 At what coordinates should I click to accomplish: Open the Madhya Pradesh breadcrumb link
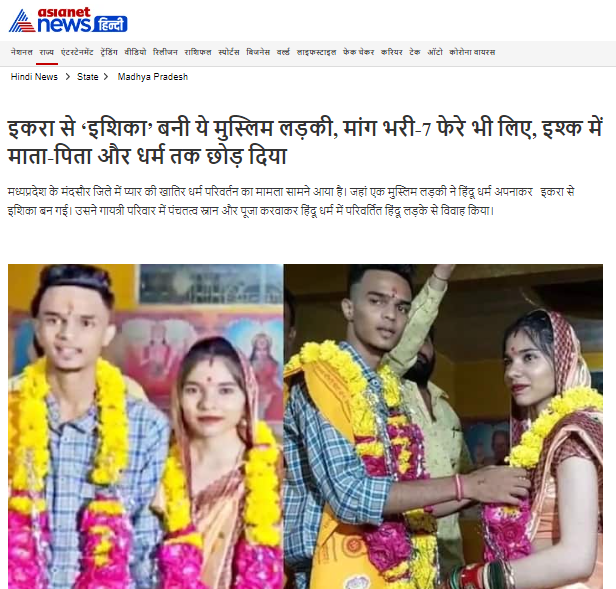[x=153, y=77]
